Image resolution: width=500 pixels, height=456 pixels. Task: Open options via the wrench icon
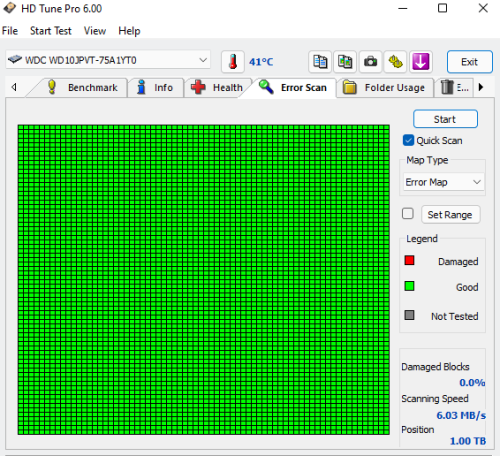coord(395,62)
